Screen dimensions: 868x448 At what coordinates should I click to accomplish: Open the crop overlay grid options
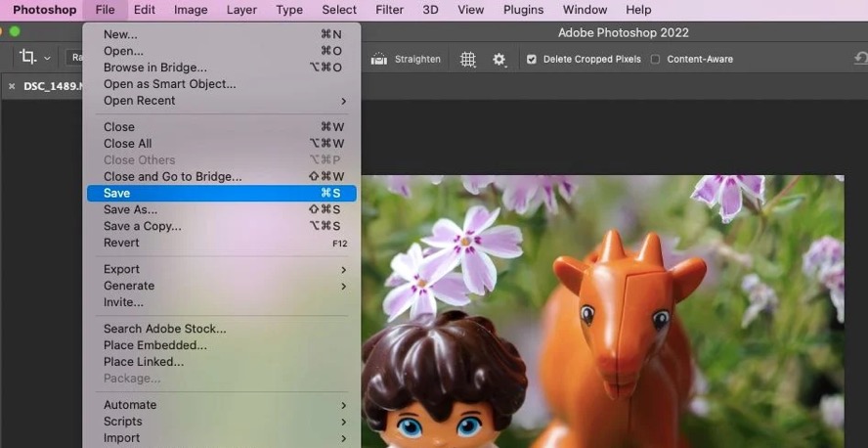(x=468, y=59)
